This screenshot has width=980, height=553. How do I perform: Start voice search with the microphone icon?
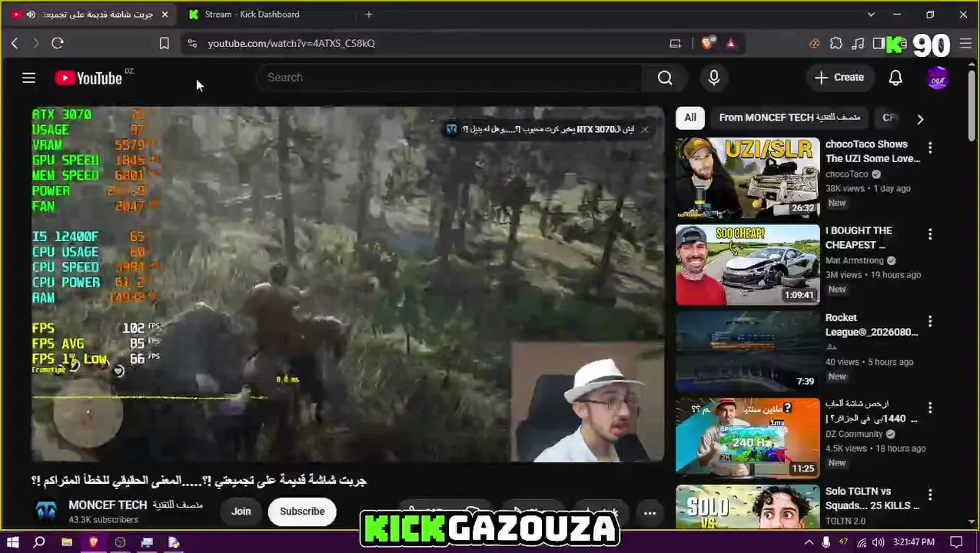(714, 78)
